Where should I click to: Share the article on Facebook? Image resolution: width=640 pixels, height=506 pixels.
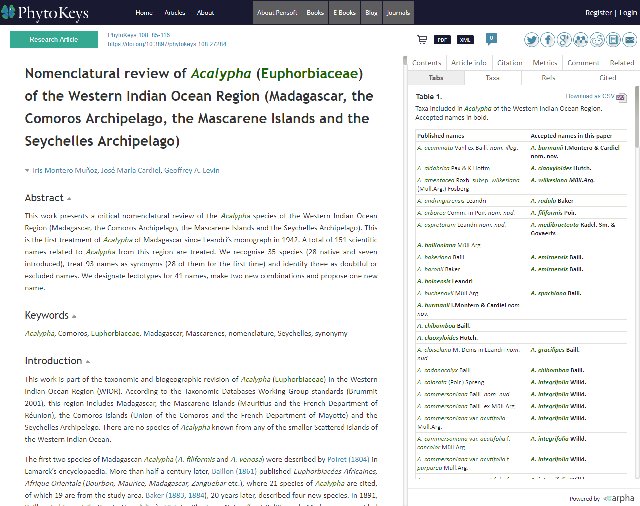[x=548, y=40]
